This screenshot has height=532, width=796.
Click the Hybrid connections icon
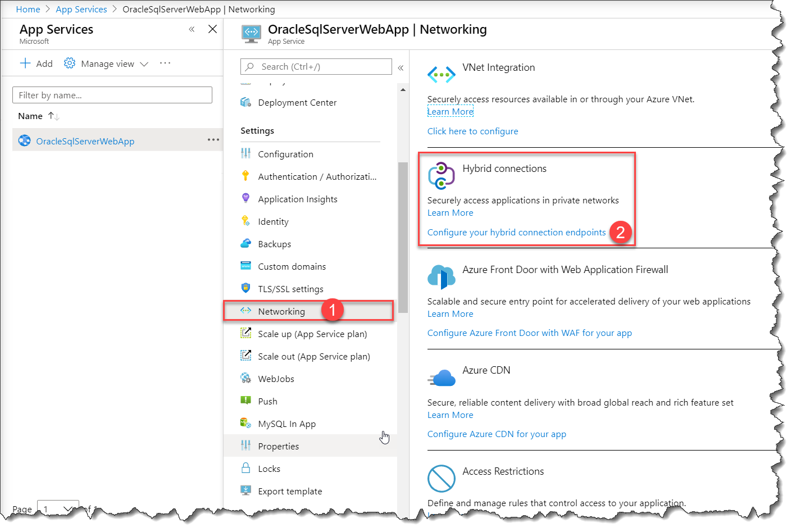click(441, 175)
